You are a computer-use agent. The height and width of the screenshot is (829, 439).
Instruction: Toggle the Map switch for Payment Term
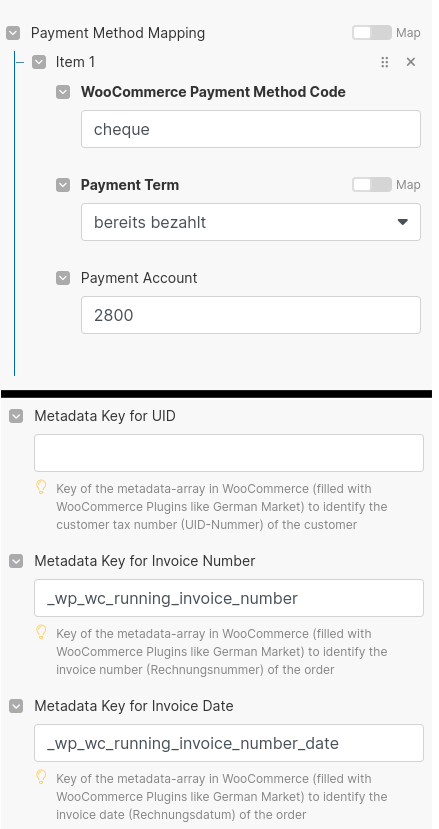coord(372,185)
